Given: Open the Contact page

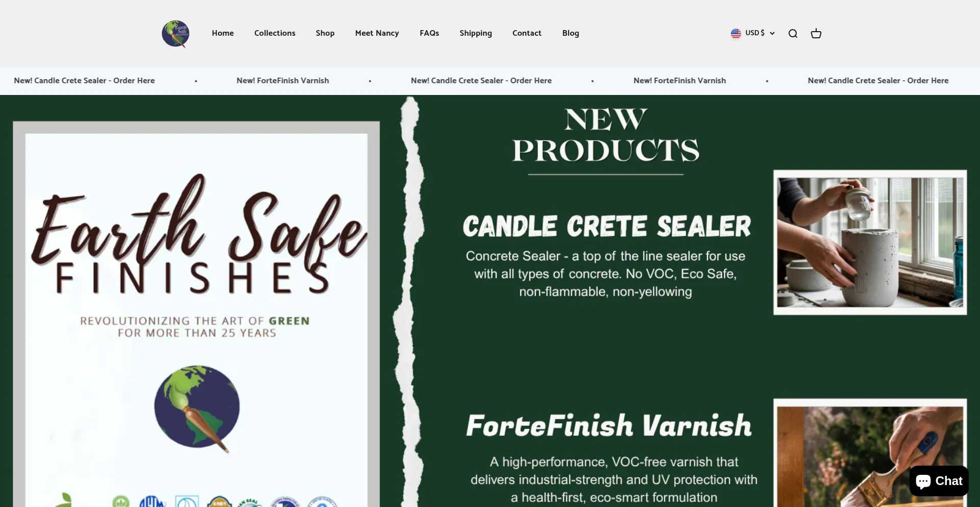Looking at the screenshot, I should click(x=527, y=33).
